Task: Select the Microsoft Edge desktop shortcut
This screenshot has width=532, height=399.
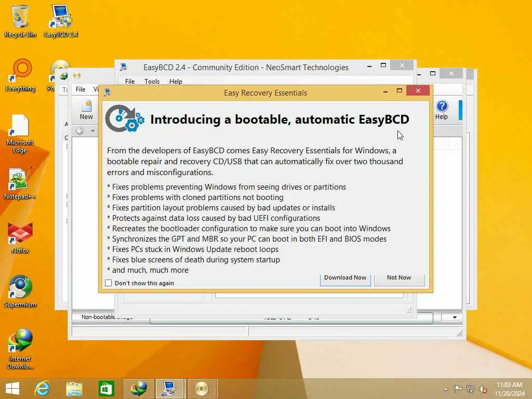Action: click(x=20, y=134)
